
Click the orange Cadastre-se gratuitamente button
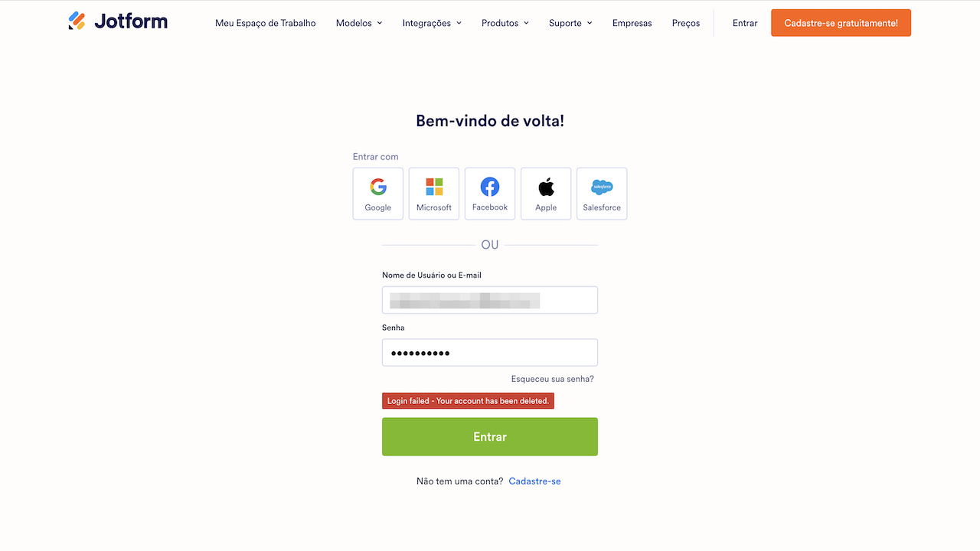[x=841, y=23]
